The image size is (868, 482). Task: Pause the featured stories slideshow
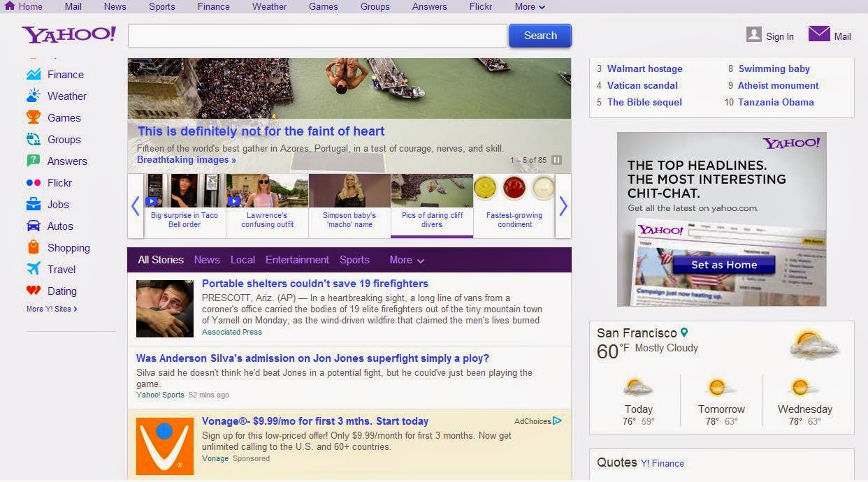coord(557,160)
